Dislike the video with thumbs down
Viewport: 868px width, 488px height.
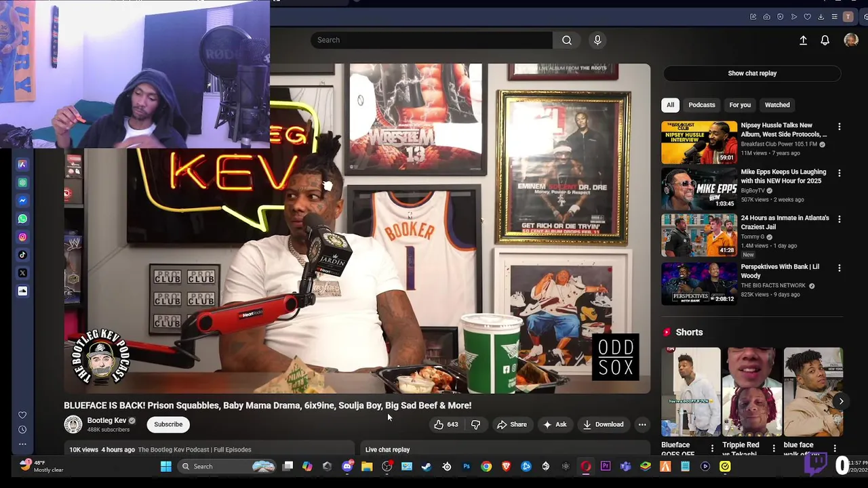click(476, 424)
